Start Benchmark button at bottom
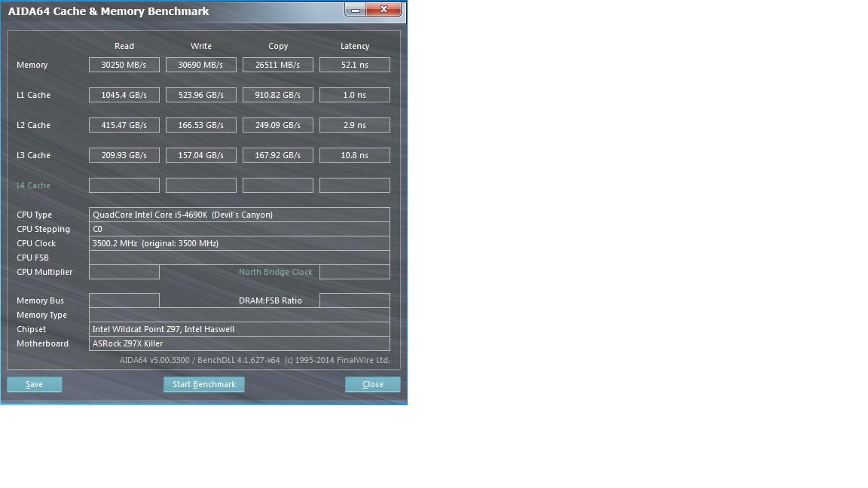 point(203,384)
